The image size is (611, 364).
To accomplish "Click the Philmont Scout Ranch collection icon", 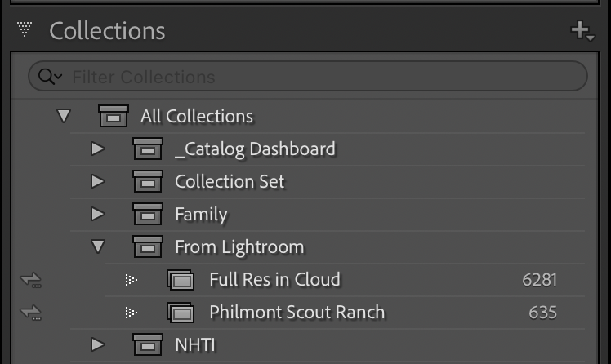I will pyautogui.click(x=181, y=313).
